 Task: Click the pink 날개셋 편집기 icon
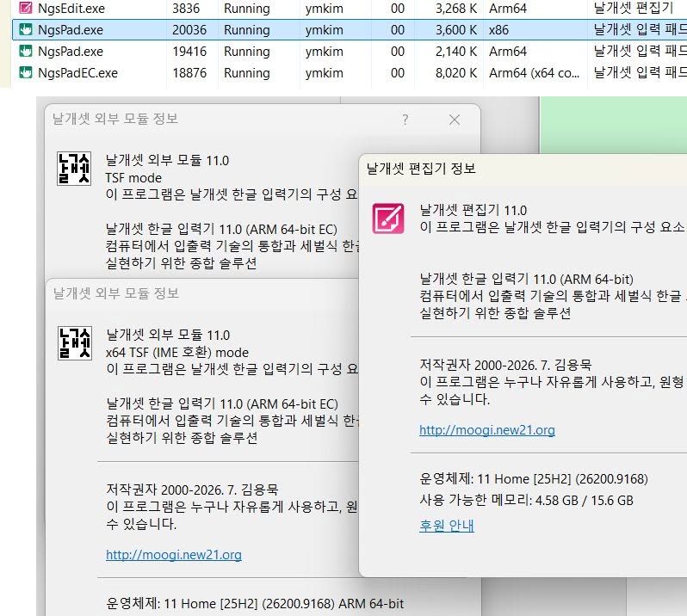(x=388, y=219)
